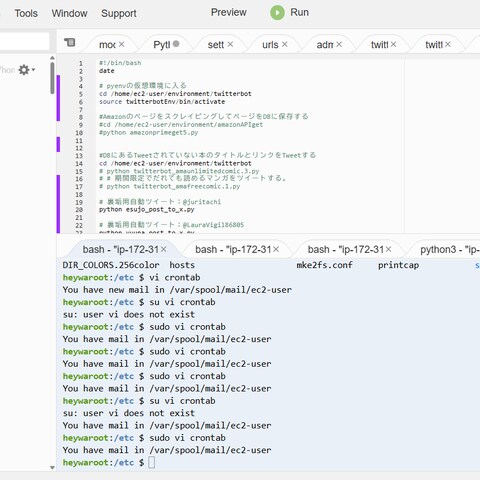The width and height of the screenshot is (480, 480).
Task: Close the 'sett' editor tab
Action: click(230, 44)
